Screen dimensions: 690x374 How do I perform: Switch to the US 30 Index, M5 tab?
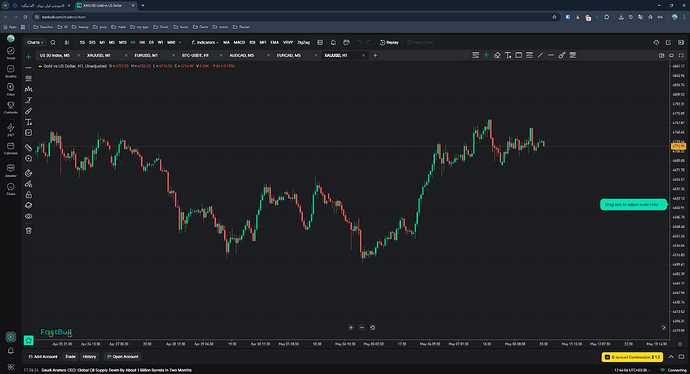coord(55,55)
